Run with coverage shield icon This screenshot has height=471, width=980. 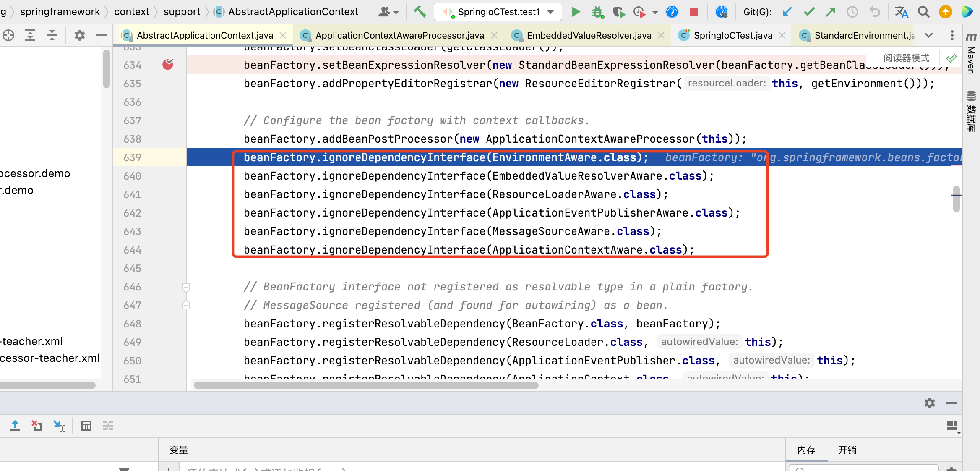(618, 12)
